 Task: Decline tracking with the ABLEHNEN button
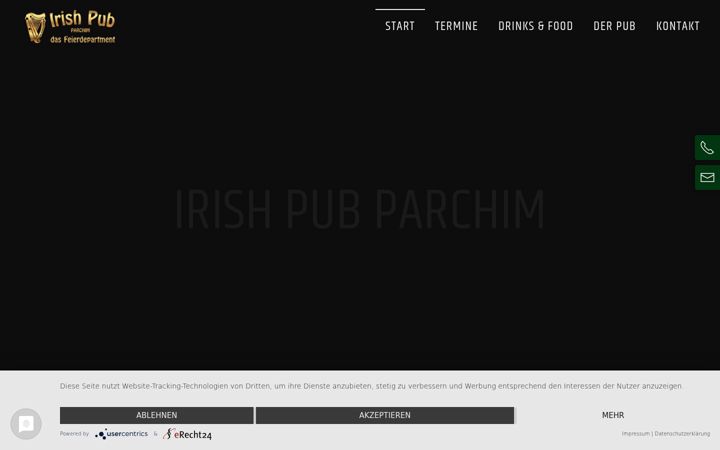[157, 415]
